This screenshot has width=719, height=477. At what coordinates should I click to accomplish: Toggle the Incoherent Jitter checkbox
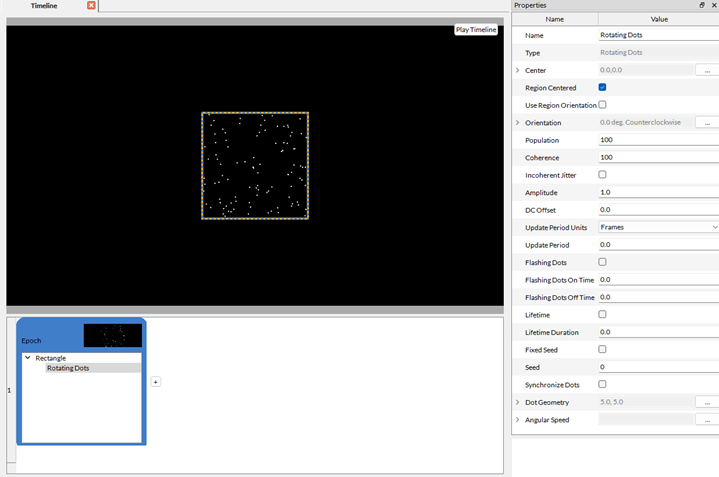(602, 175)
